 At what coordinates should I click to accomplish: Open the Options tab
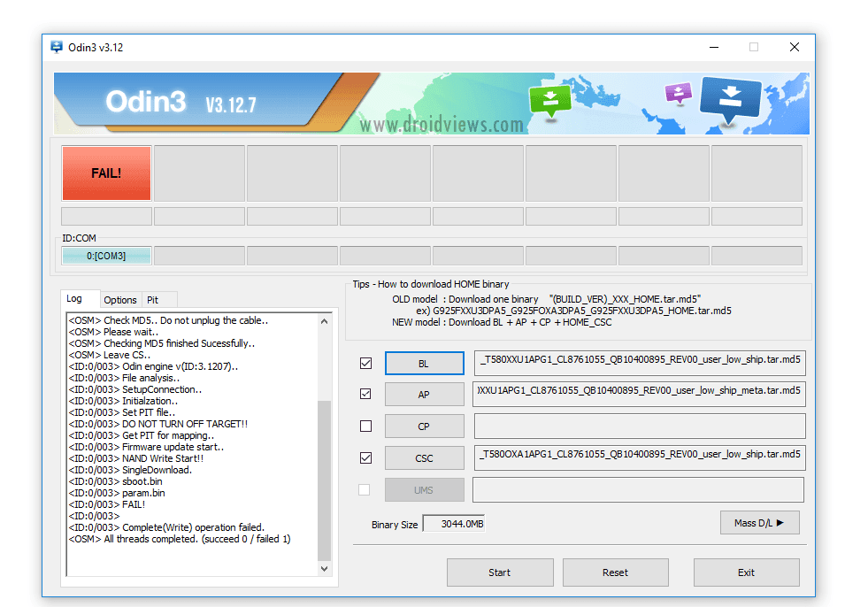[120, 300]
